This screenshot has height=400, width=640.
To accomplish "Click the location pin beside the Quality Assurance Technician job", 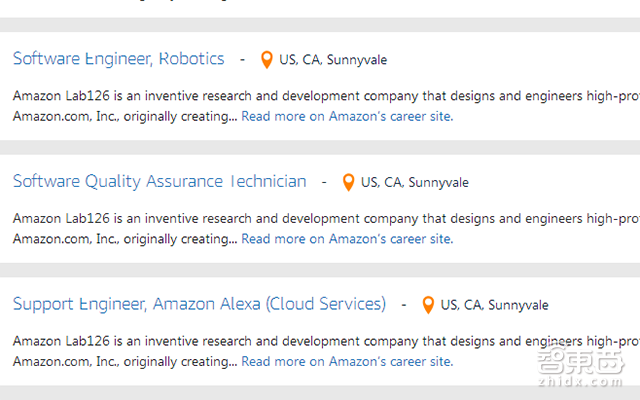I will (348, 182).
